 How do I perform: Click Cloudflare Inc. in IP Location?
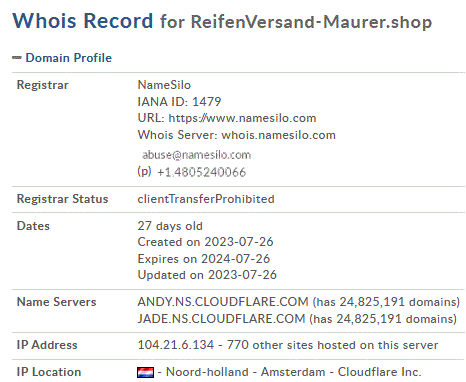coord(379,372)
